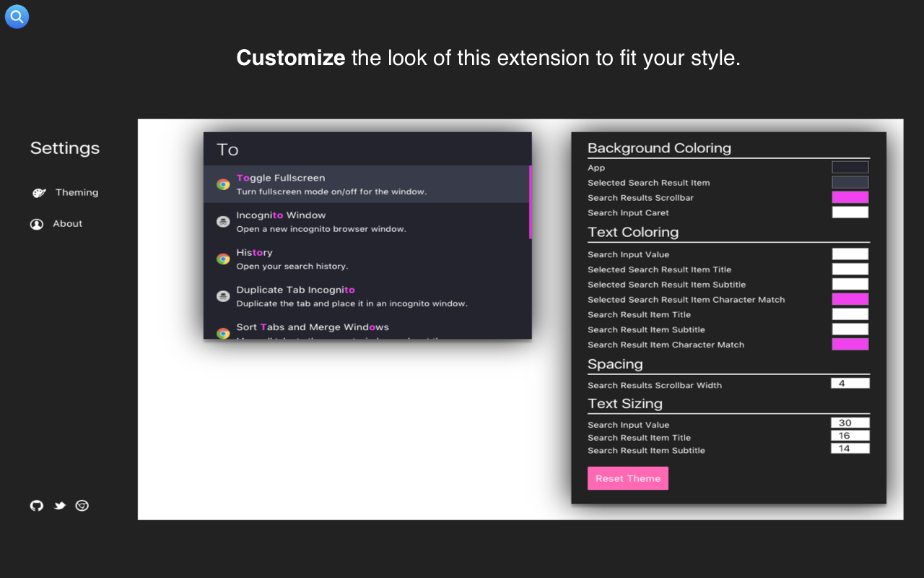Select the History search result
The image size is (924, 578).
(x=367, y=259)
